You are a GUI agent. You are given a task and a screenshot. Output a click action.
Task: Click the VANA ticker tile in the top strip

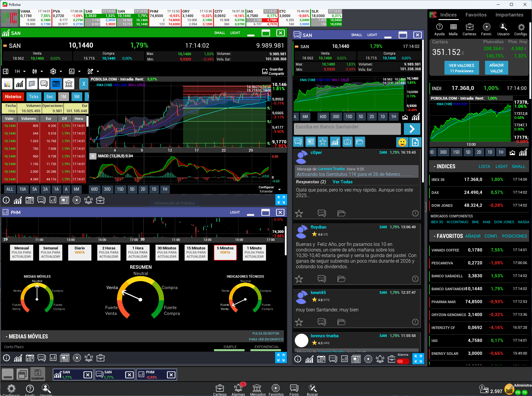point(35,18)
